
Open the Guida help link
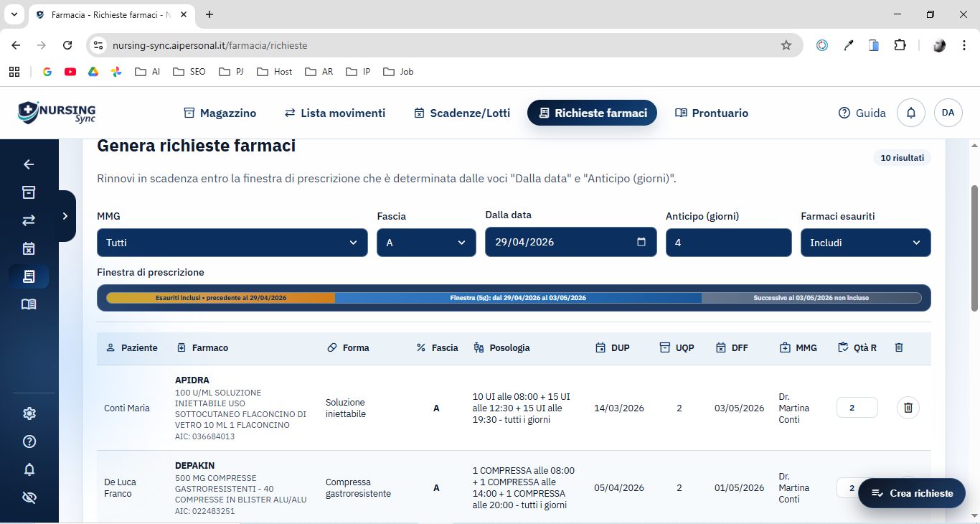coord(862,113)
